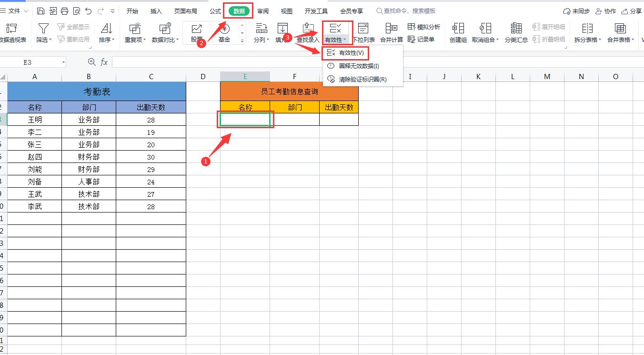The image size is (644, 355).
Task: Click the 重新应用 reapply button
Action: tap(73, 40)
